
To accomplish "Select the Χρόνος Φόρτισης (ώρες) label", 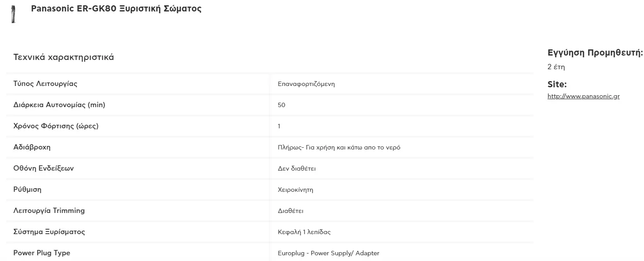I will [56, 126].
